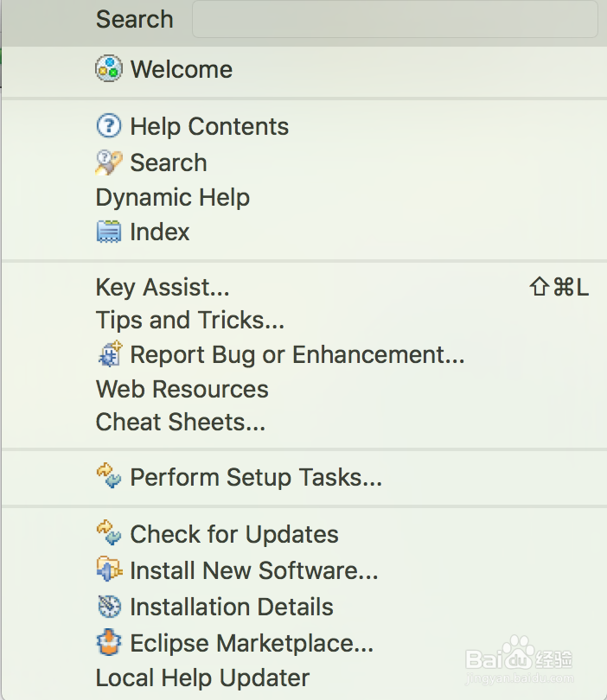The height and width of the screenshot is (700, 607).
Task: Click the Eclipse Marketplace icon
Action: 109,642
